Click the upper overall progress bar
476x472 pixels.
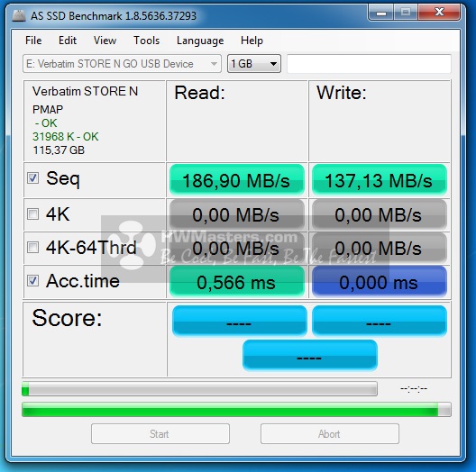[199, 389]
